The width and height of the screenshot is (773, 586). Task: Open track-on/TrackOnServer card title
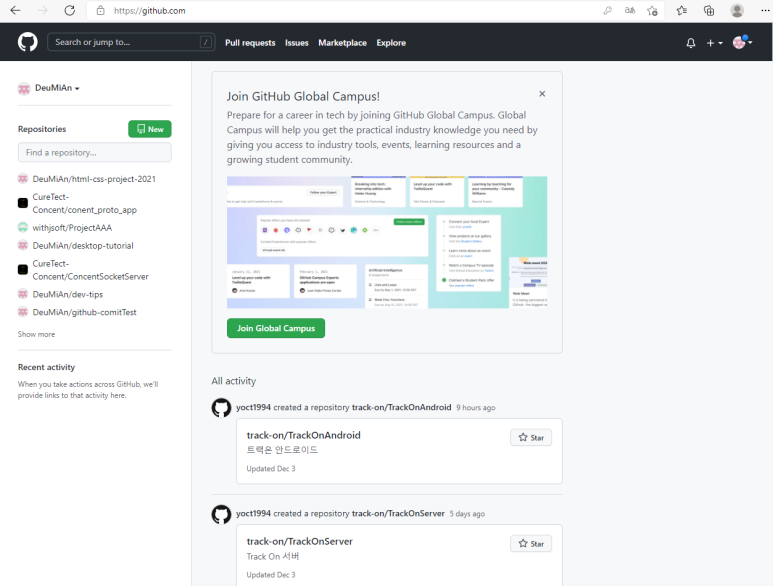300,541
